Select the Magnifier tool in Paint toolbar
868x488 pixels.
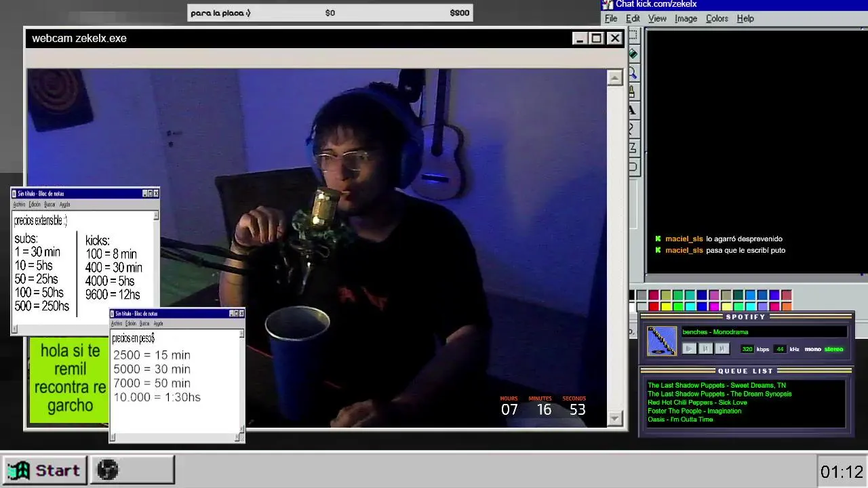(633, 73)
